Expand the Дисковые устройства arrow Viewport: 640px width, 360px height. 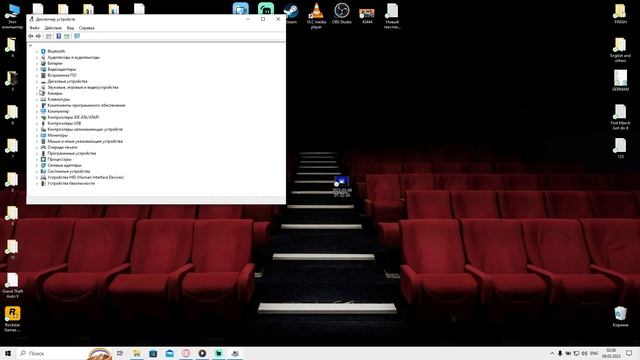point(37,81)
